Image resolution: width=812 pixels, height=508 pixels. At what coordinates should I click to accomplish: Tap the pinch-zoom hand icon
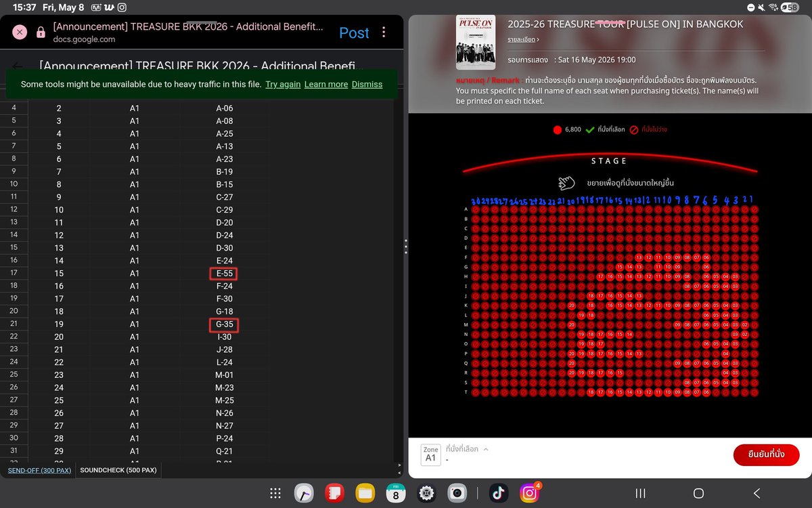[566, 183]
